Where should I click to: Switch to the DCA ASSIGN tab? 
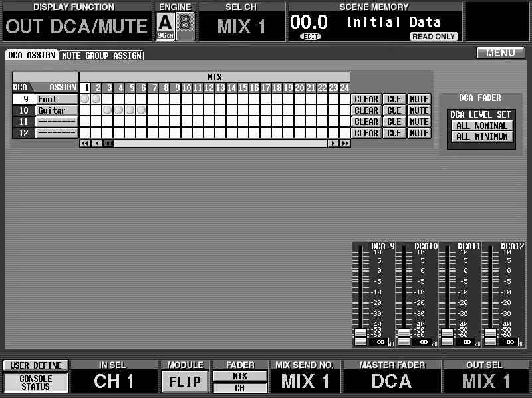click(31, 55)
